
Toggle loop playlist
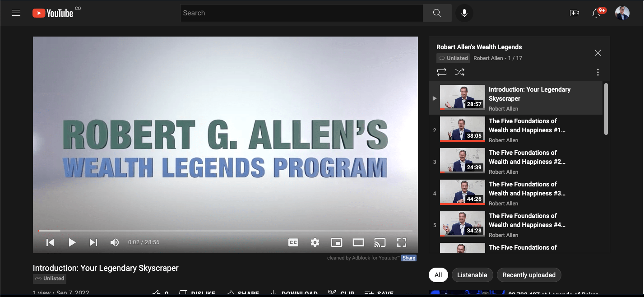point(442,72)
